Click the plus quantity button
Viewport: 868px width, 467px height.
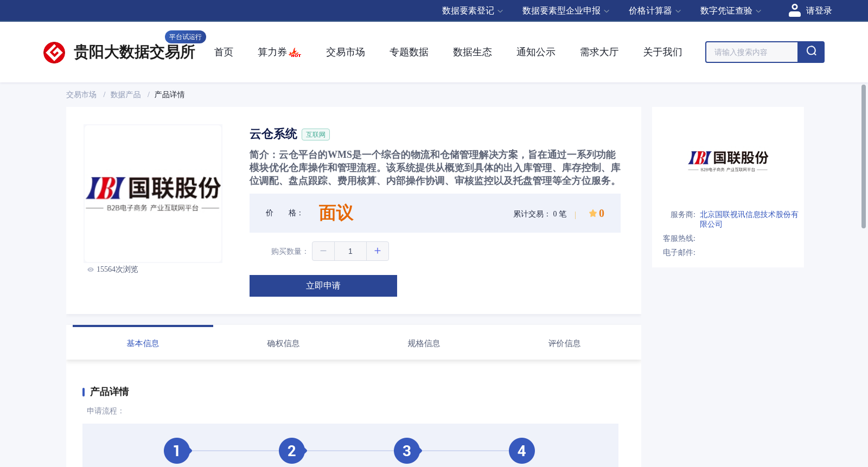pos(378,251)
